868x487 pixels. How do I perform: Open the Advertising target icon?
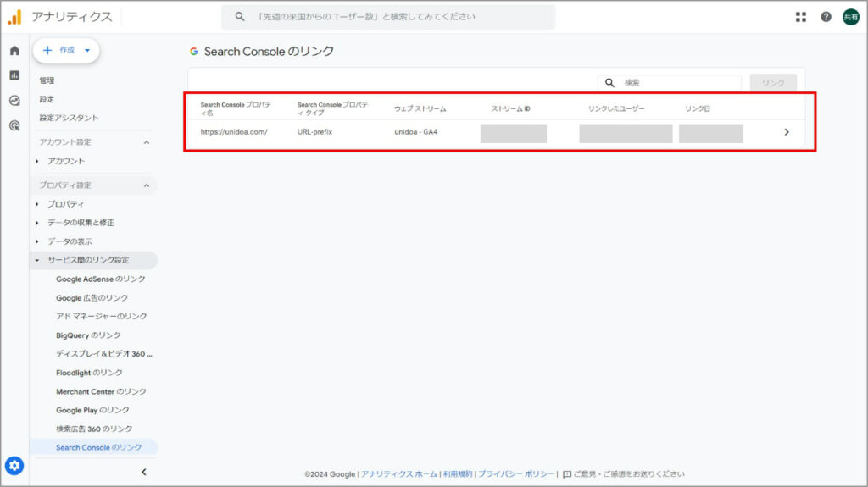pos(15,125)
